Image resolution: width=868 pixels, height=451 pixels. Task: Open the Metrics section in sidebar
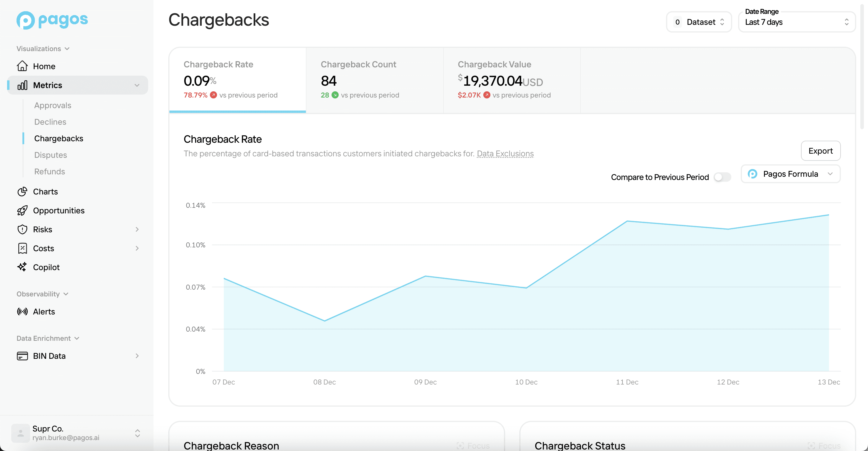(x=77, y=85)
